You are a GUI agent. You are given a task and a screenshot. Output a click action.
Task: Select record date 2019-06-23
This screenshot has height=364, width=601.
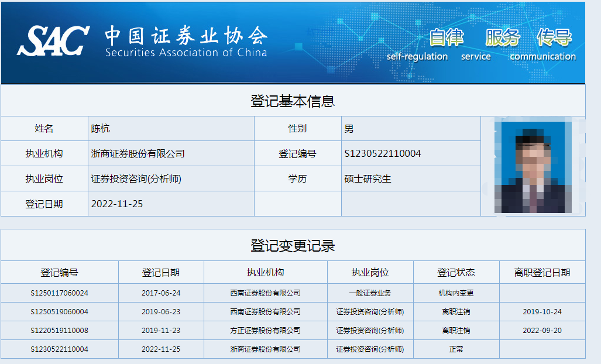click(x=161, y=312)
